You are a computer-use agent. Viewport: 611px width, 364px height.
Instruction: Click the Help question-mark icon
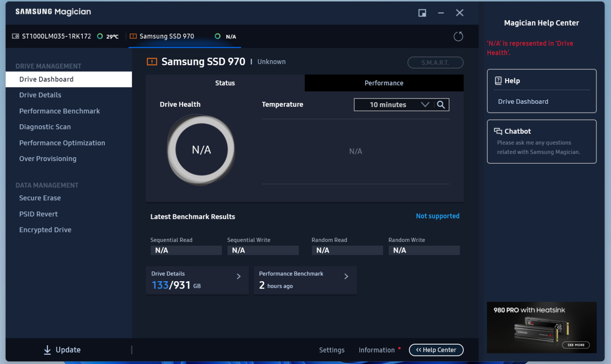click(498, 81)
